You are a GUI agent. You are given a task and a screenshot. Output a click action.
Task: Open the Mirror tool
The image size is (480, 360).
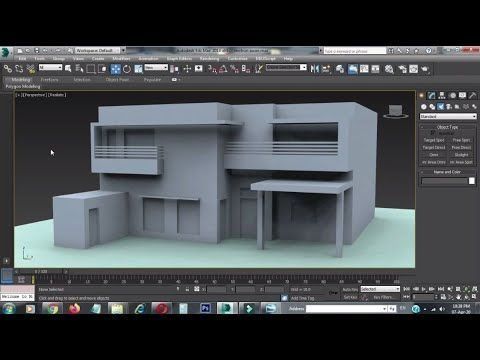[314, 69]
